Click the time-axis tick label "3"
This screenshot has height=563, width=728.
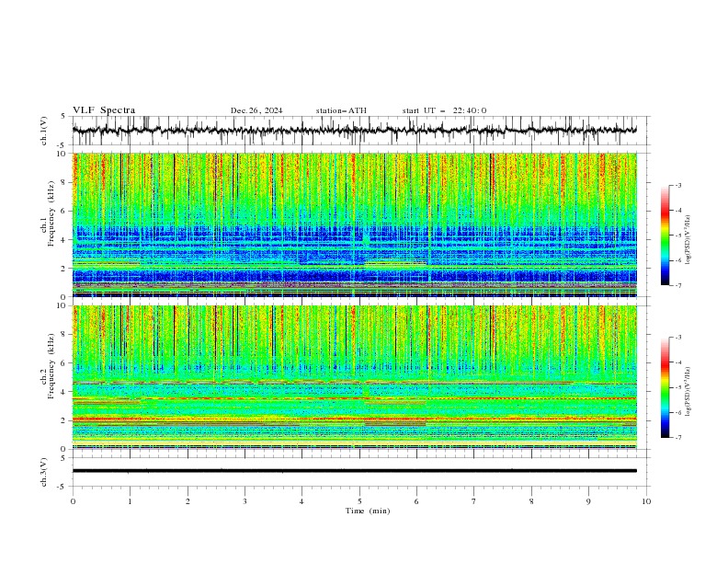tap(245, 501)
